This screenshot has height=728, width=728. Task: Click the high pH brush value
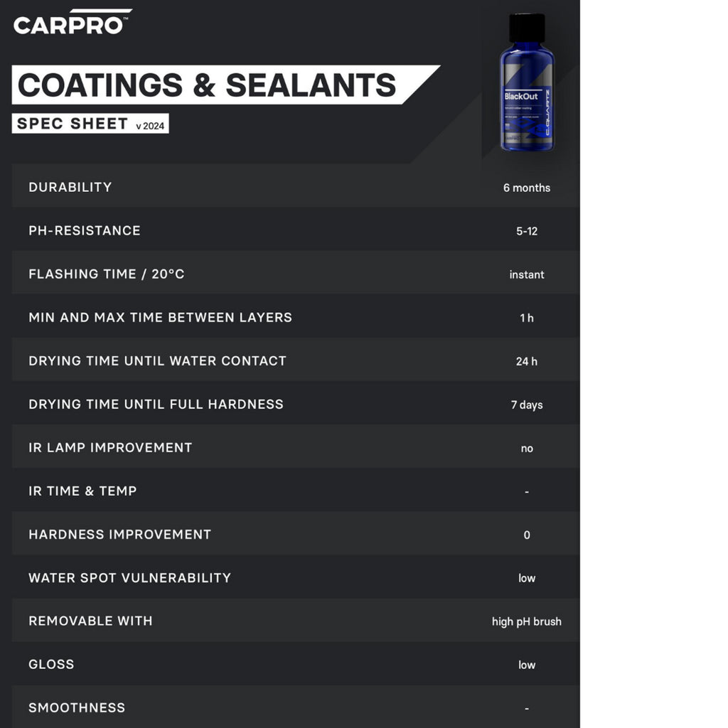click(x=527, y=621)
